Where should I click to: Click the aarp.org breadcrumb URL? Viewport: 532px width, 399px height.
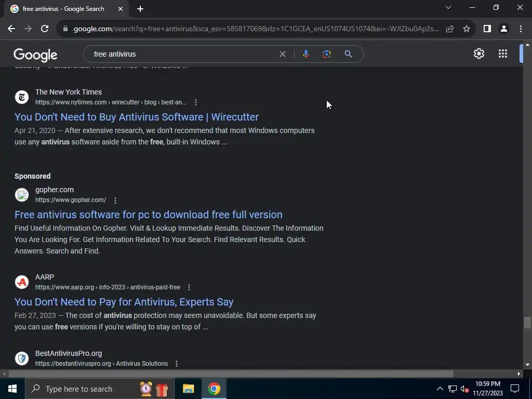click(108, 287)
